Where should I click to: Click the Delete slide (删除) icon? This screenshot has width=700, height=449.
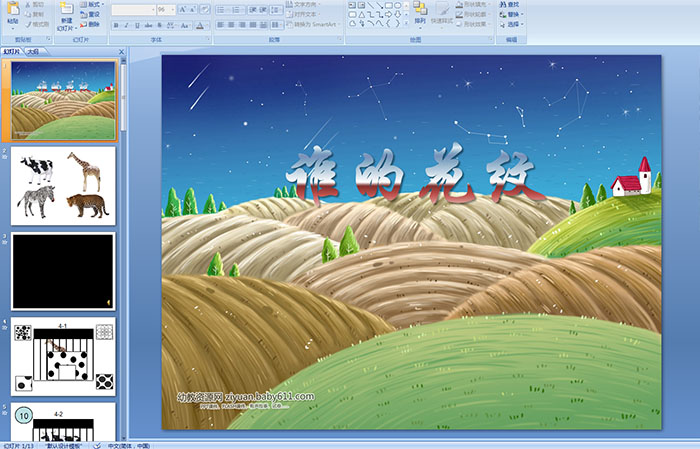point(92,23)
